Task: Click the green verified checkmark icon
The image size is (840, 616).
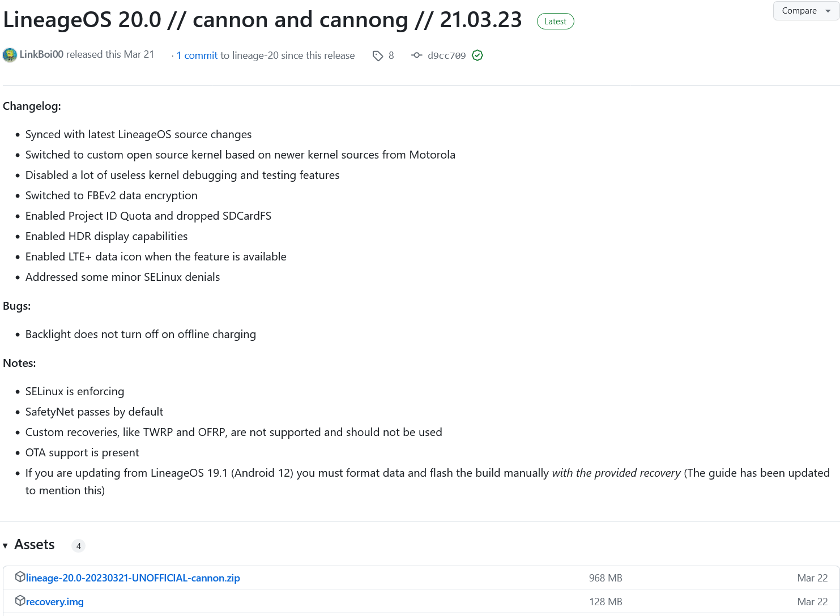Action: 477,55
